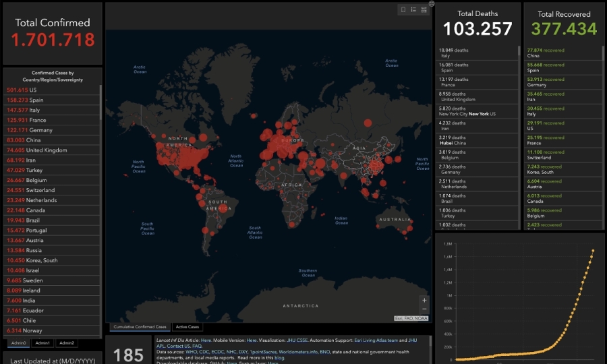Select Belgium row with 26.667 cases
The image size is (607, 364).
51,180
